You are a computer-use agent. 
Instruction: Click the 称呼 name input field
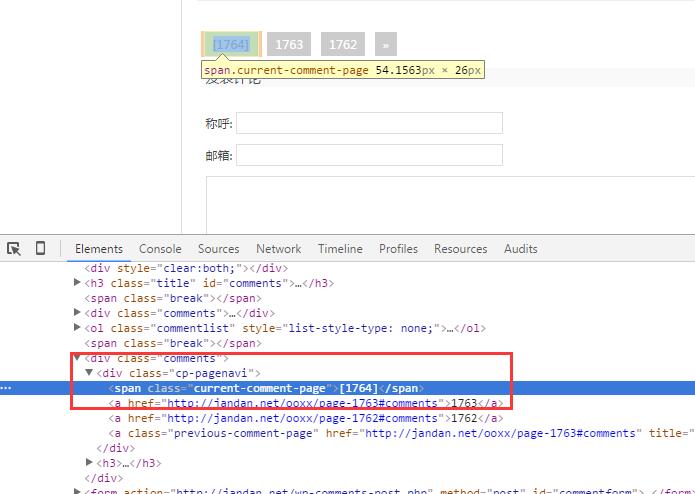(x=369, y=123)
